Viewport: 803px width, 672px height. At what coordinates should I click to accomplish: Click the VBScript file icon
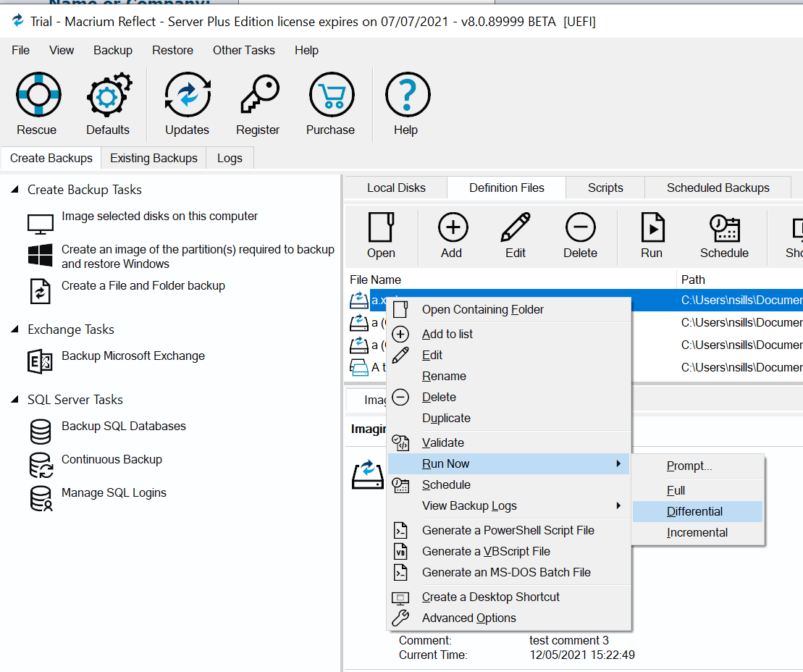[x=400, y=551]
